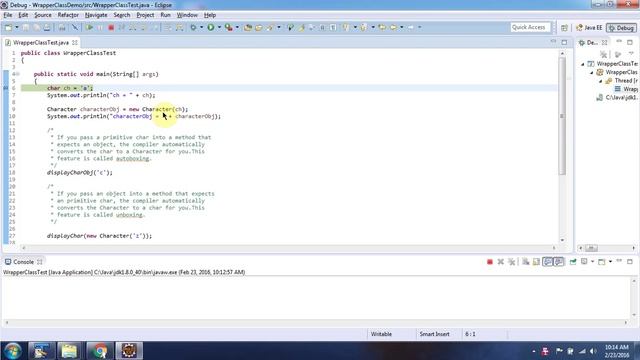Image resolution: width=640 pixels, height=360 pixels.
Task: Click the green Run launch icon
Action: tap(211, 28)
